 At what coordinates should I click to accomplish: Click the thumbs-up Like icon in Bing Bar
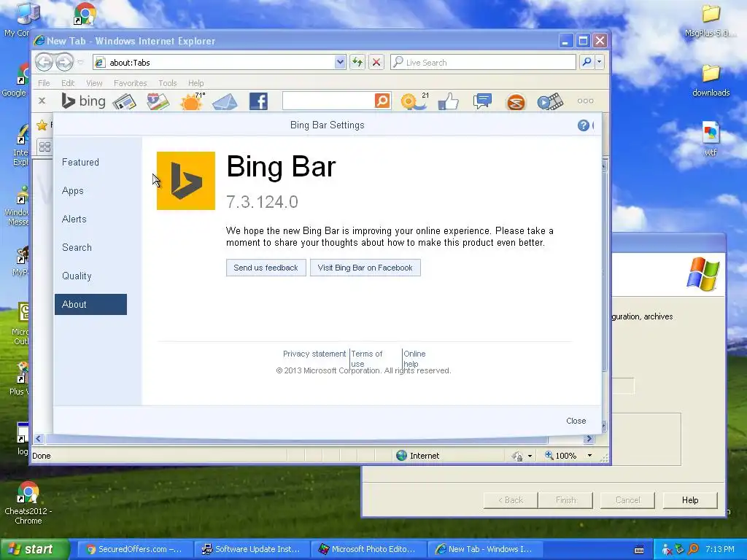(448, 101)
